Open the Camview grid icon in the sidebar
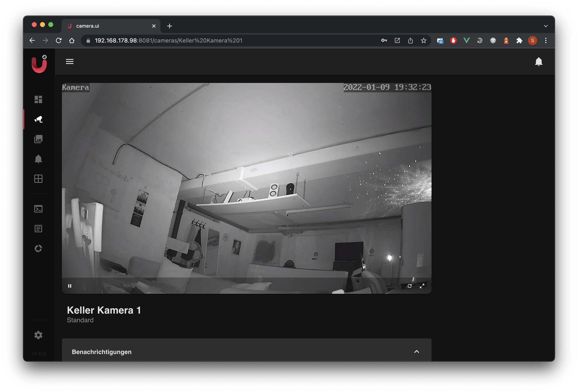Screen dimensions: 578x392 pyautogui.click(x=38, y=179)
